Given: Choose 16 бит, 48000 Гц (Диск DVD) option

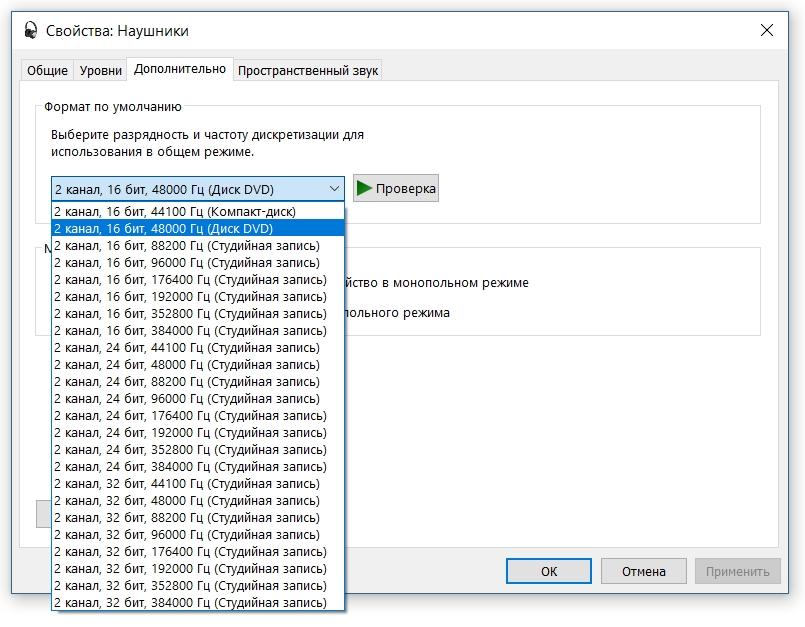Looking at the screenshot, I should click(198, 229).
